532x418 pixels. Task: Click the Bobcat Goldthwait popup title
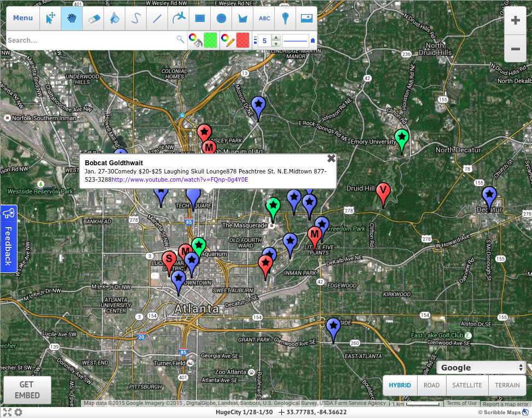[x=114, y=163]
